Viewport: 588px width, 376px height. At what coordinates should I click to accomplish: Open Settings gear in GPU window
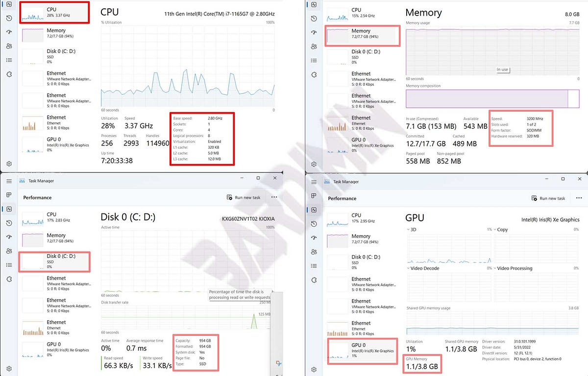click(314, 369)
